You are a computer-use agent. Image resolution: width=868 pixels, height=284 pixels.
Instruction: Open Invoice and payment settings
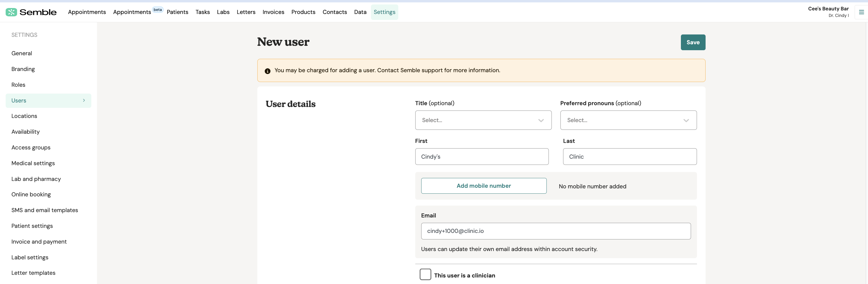(39, 242)
